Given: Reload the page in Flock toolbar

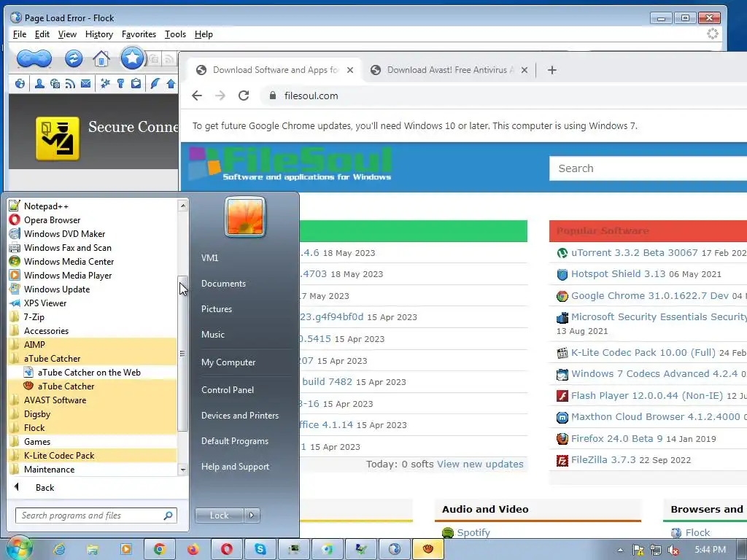Looking at the screenshot, I should tap(74, 58).
